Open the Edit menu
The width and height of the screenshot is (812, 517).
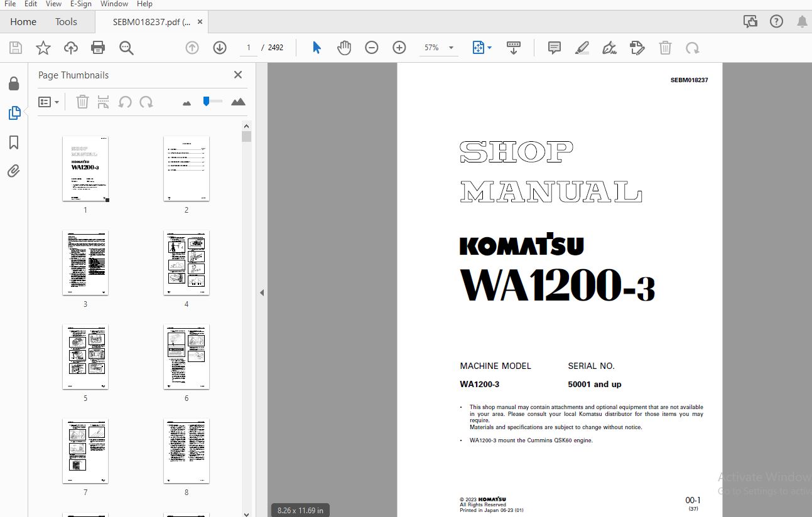[31, 4]
